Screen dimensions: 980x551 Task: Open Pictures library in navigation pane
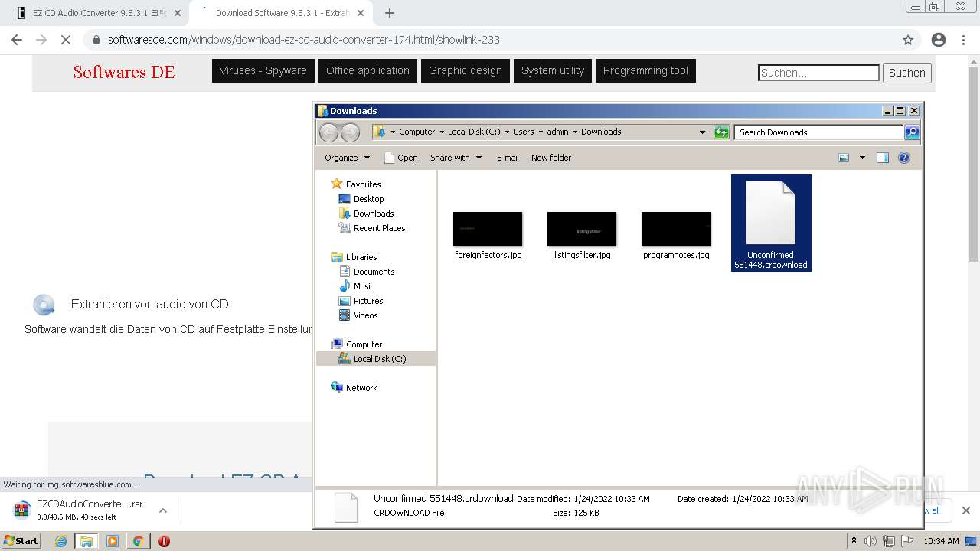click(x=368, y=301)
